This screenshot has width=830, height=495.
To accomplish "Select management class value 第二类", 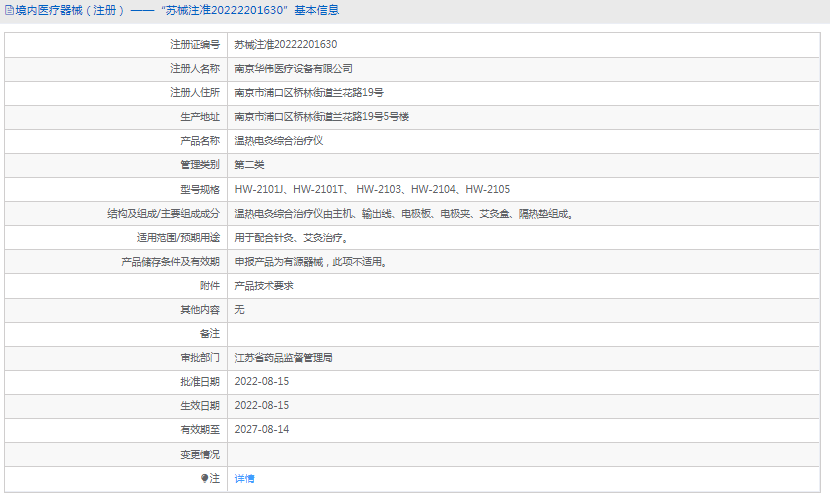I will pos(249,165).
